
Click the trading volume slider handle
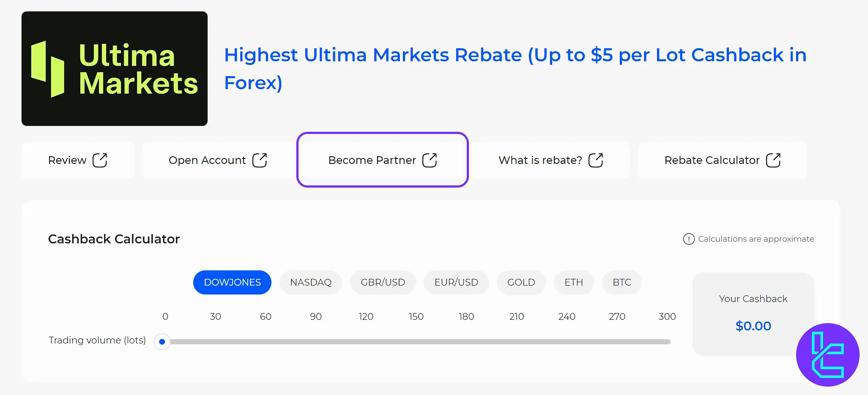coord(162,342)
